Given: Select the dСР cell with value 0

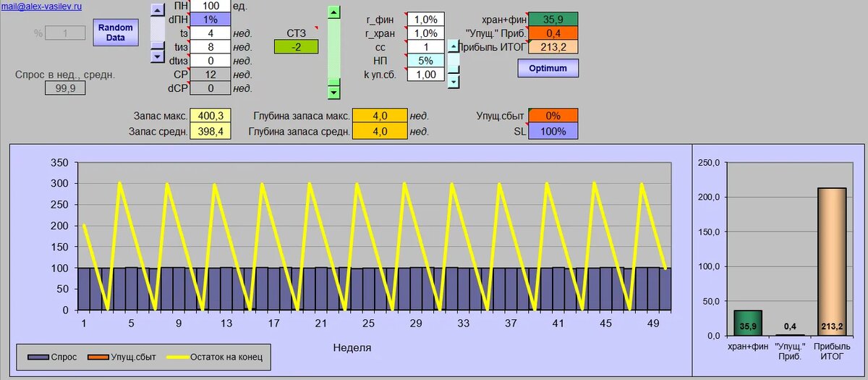Looking at the screenshot, I should [210, 88].
